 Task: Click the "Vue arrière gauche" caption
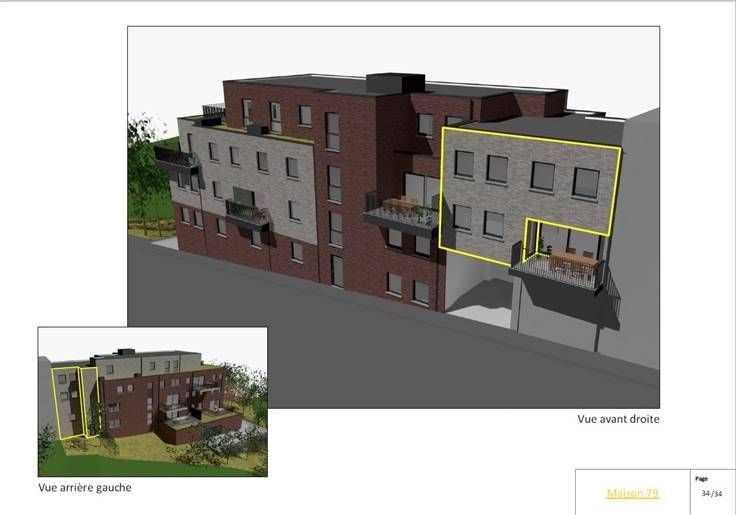(x=84, y=488)
